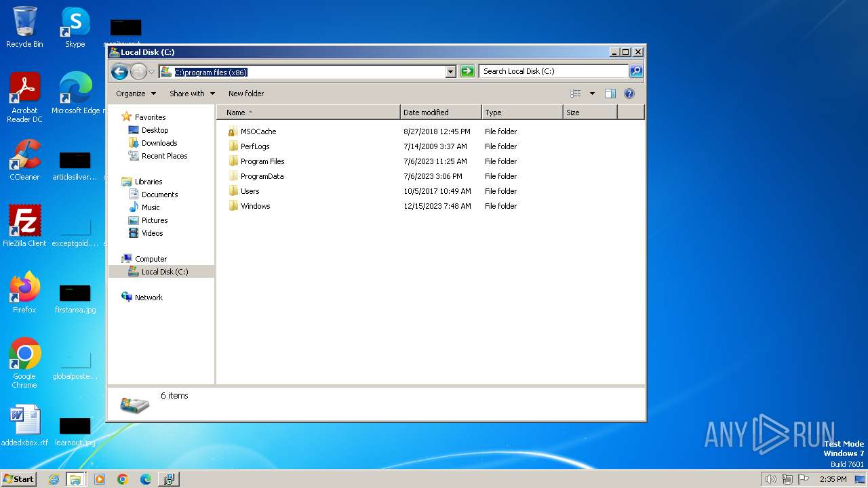This screenshot has height=488, width=868.
Task: Click the Search Local Disk (C:) box
Action: (x=553, y=71)
